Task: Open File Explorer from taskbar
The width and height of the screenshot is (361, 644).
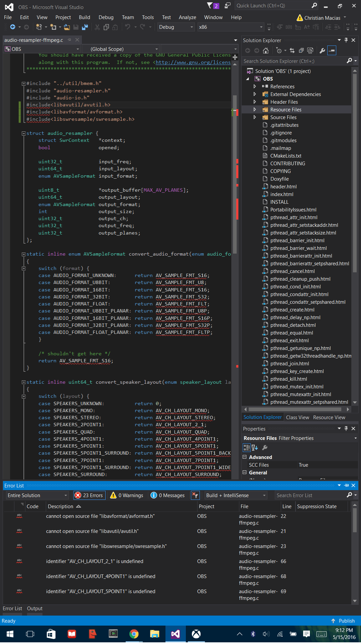Action: (x=154, y=634)
